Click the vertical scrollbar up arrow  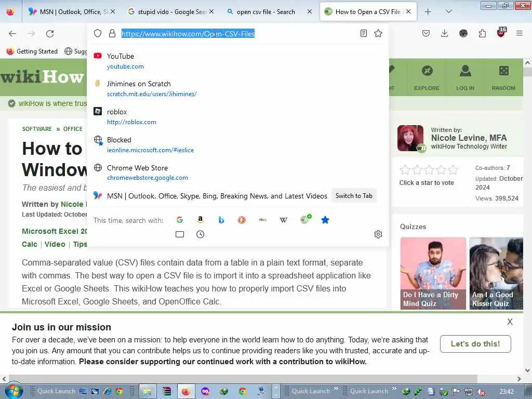pos(528,63)
